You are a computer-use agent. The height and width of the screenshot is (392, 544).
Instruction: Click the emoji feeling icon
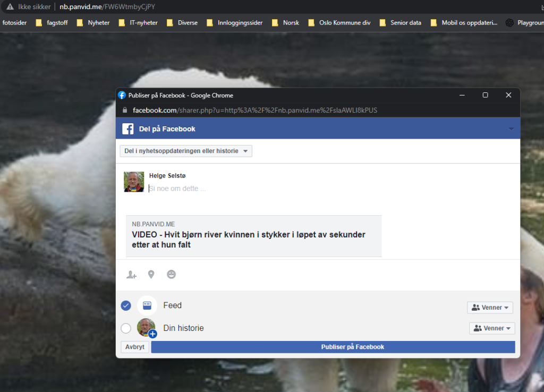[171, 274]
